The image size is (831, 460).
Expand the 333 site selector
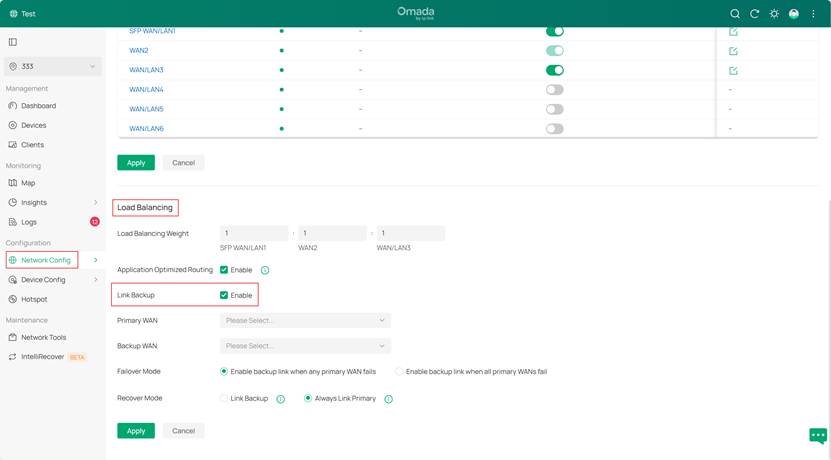(53, 67)
